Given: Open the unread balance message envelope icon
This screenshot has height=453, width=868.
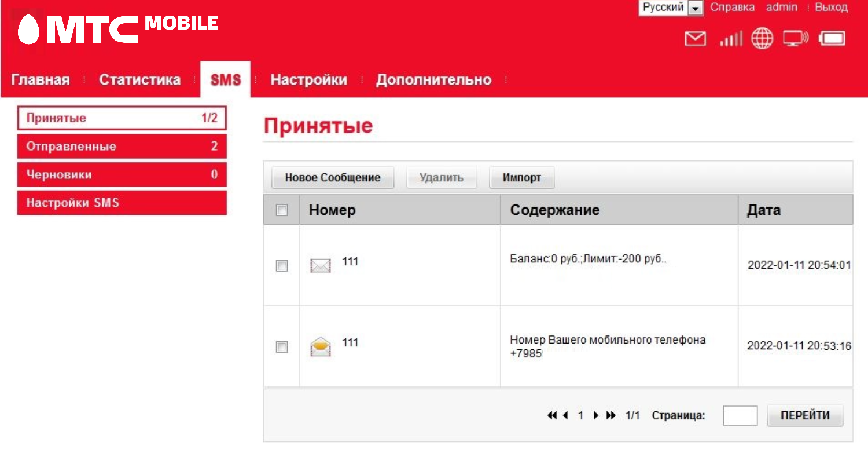Looking at the screenshot, I should [x=321, y=266].
